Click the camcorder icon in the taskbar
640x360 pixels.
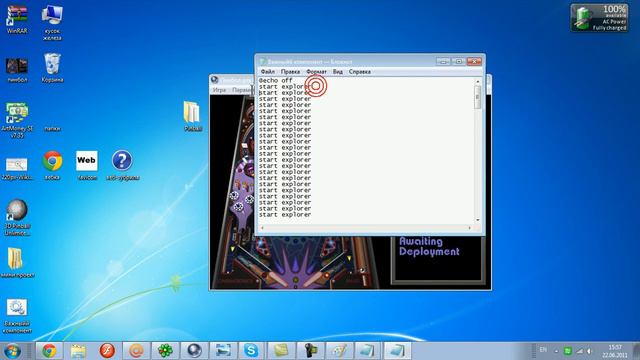pyautogui.click(x=310, y=351)
